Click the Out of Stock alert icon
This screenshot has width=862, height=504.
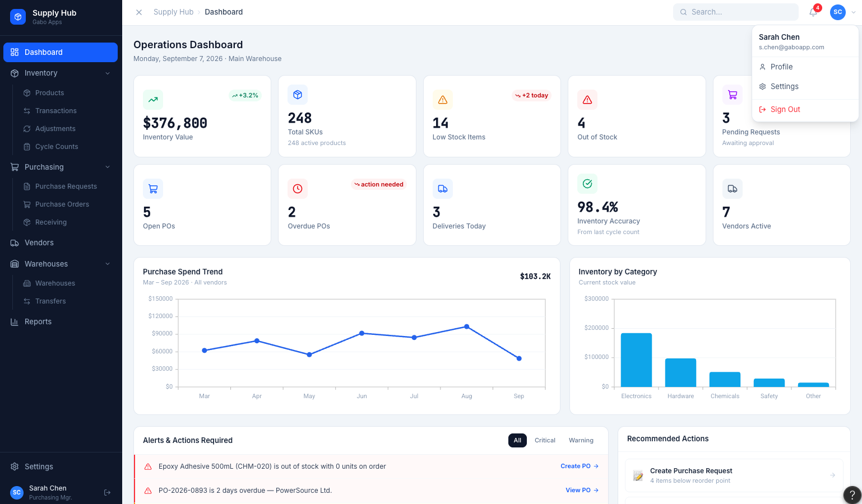pyautogui.click(x=587, y=100)
